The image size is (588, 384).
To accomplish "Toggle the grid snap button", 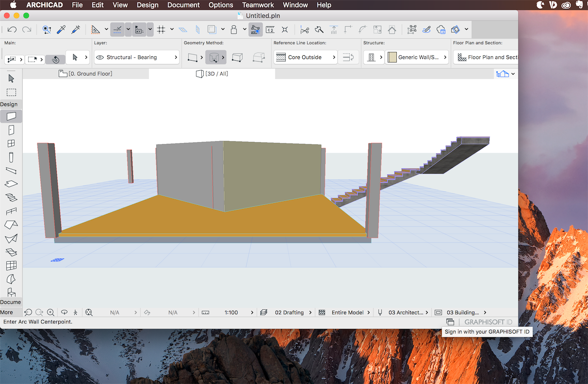I will point(161,30).
